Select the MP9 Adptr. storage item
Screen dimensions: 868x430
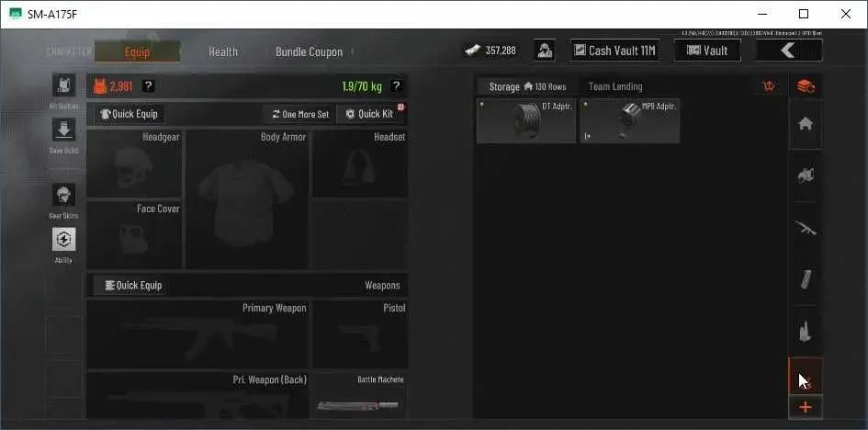[630, 120]
